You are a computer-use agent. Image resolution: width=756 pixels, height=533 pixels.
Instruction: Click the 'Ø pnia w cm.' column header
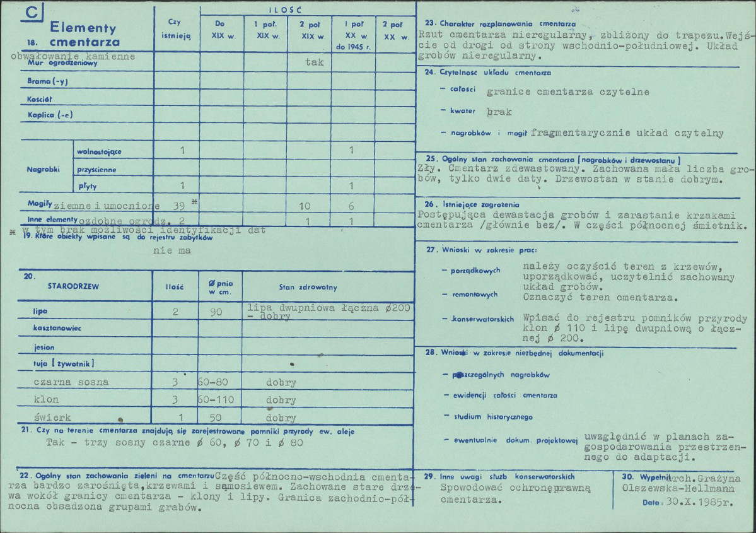221,288
